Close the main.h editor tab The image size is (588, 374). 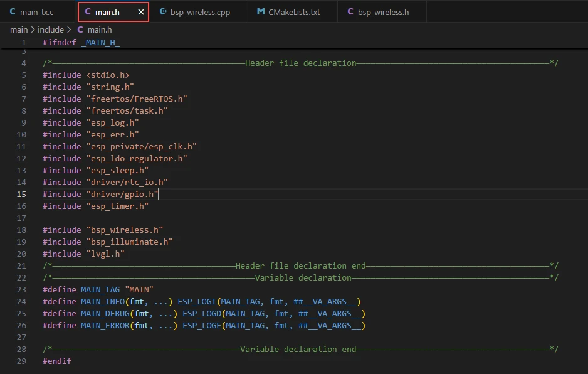pos(141,12)
